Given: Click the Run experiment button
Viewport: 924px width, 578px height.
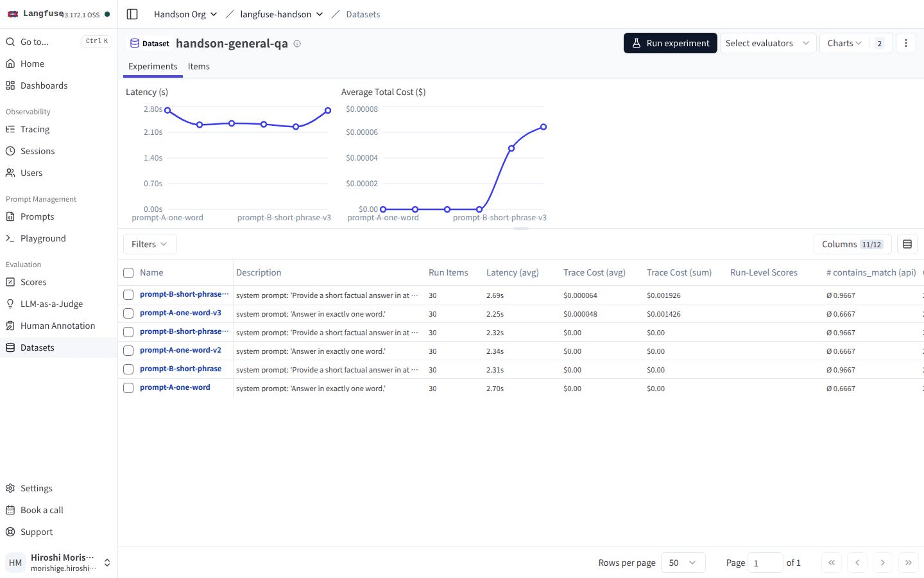Looking at the screenshot, I should tap(670, 43).
